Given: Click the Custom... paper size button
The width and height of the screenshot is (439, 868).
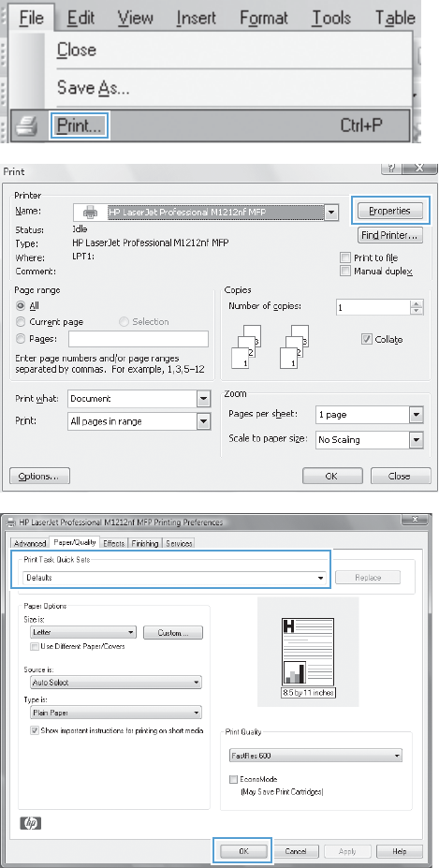Looking at the screenshot, I should pos(173,633).
